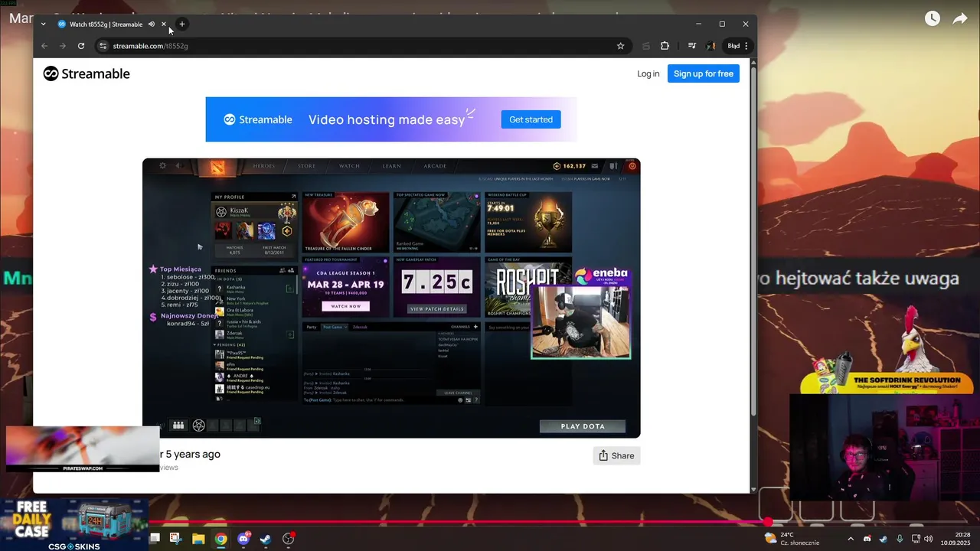Viewport: 980px width, 551px height.
Task: Open Steam from the taskbar
Action: [266, 539]
